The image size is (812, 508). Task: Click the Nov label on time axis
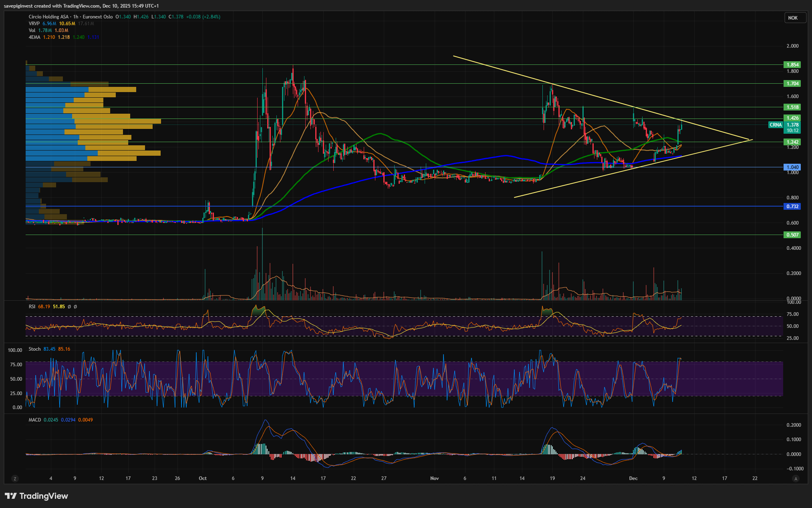[434, 478]
